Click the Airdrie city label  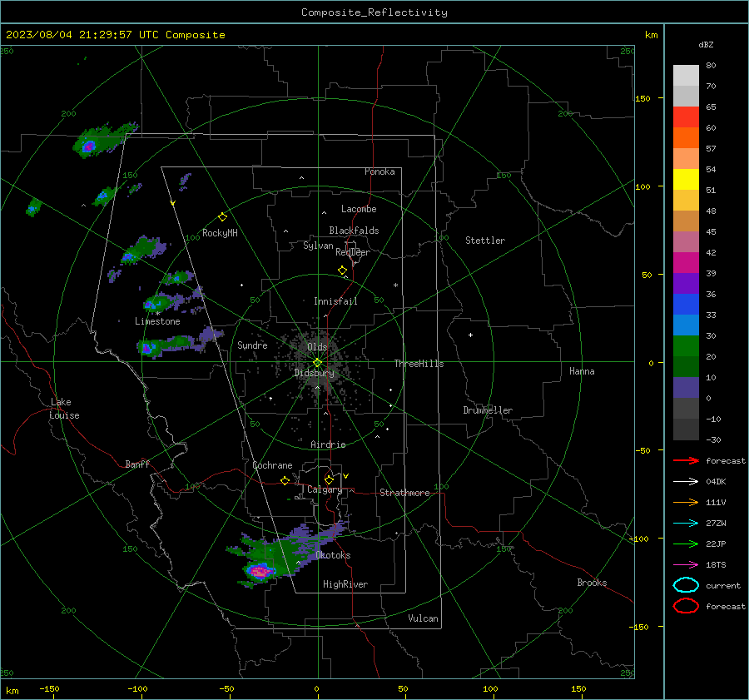point(328,444)
